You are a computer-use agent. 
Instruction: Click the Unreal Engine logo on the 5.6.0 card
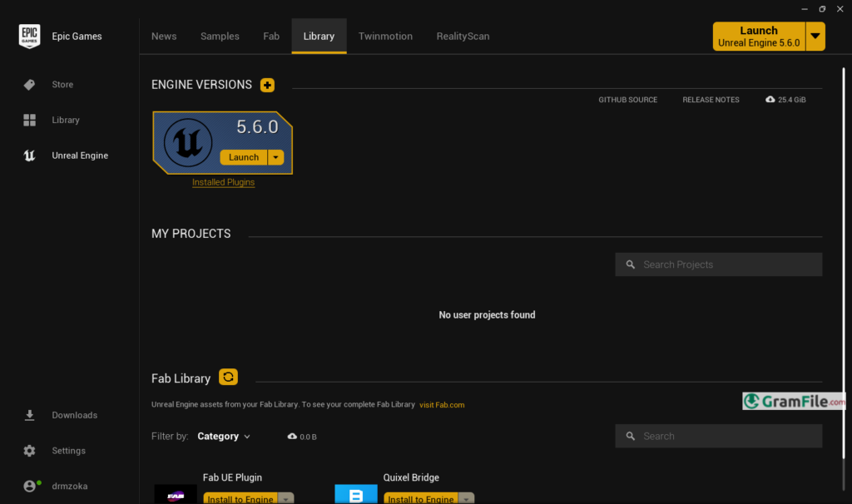pyautogui.click(x=188, y=143)
